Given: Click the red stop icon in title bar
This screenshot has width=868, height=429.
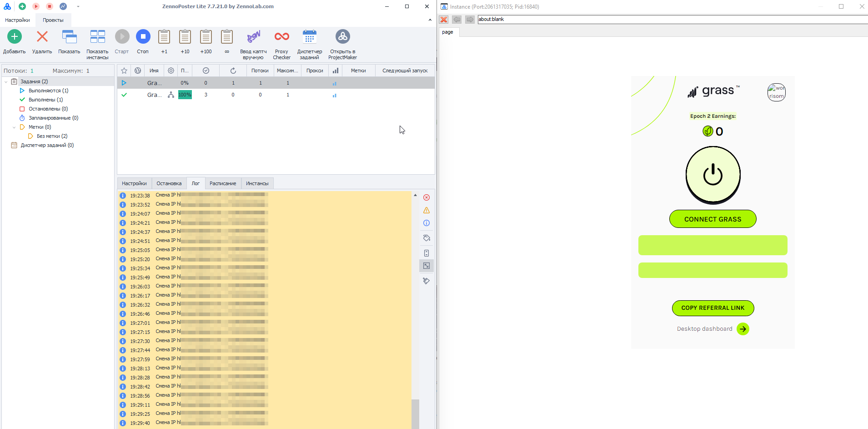Looking at the screenshot, I should click(50, 6).
